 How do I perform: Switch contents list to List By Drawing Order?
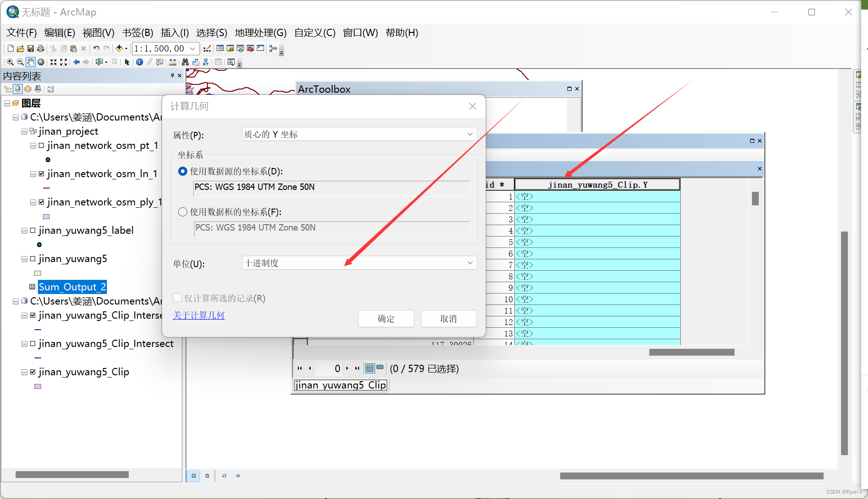click(8, 89)
